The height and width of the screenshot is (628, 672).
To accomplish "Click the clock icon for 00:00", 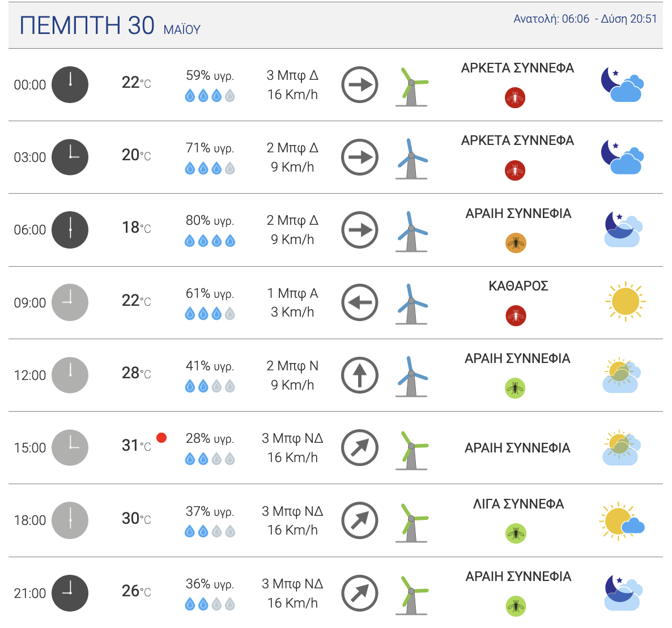I will coord(70,84).
